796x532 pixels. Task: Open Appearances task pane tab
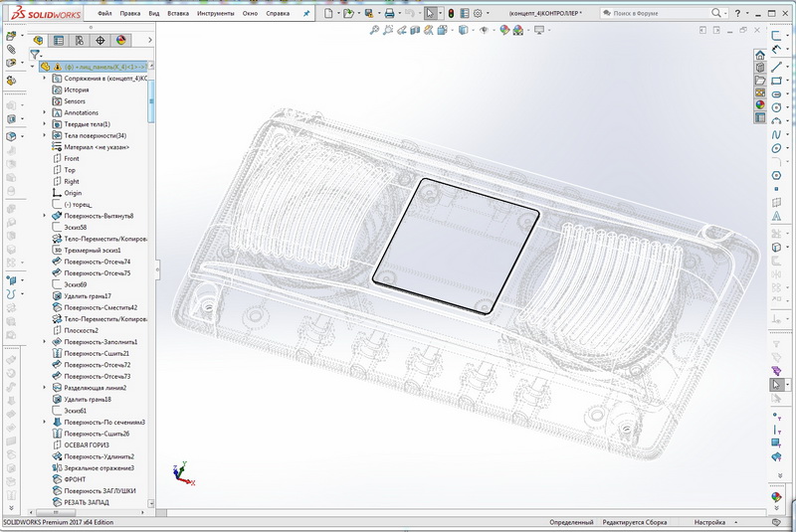pos(760,105)
